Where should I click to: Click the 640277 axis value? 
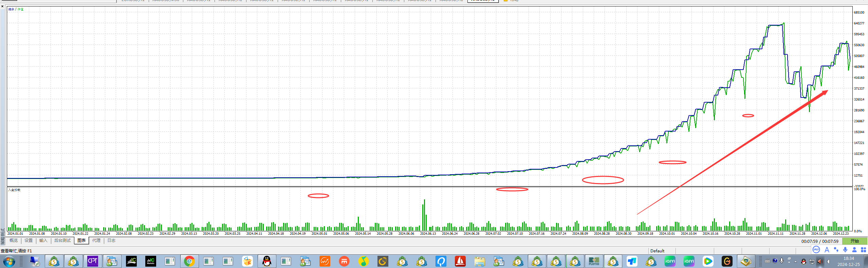click(859, 23)
